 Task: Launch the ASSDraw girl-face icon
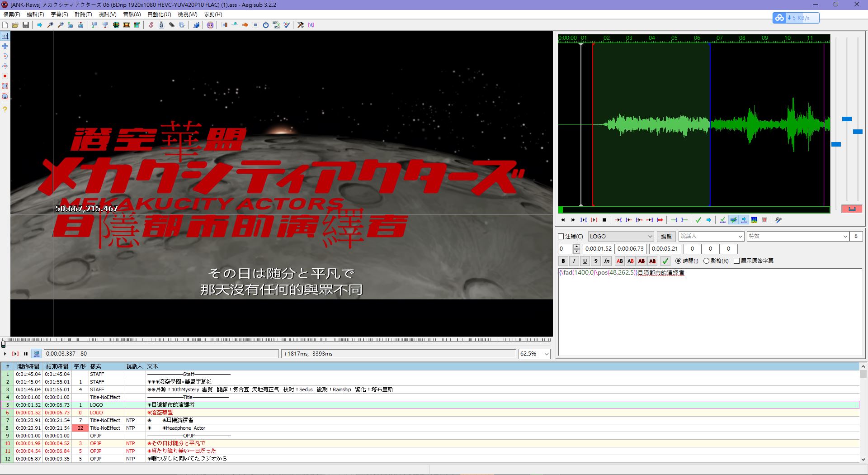[x=210, y=25]
